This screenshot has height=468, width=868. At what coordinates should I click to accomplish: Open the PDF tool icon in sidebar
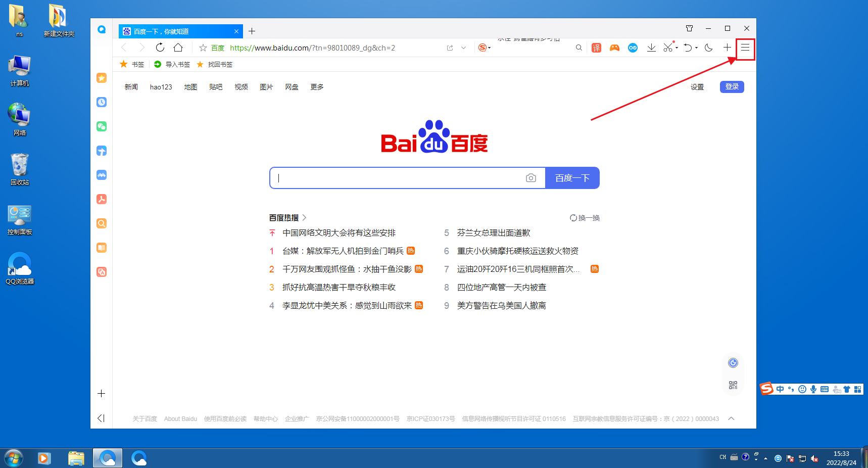[102, 199]
